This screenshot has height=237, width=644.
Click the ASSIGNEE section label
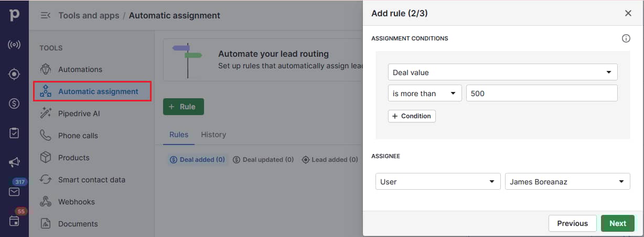[x=385, y=156]
